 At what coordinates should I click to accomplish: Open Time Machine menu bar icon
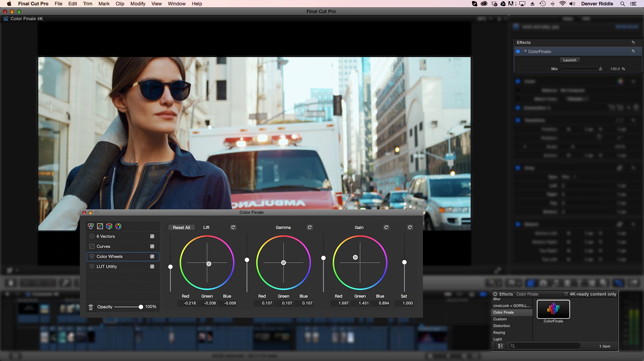(x=542, y=4)
